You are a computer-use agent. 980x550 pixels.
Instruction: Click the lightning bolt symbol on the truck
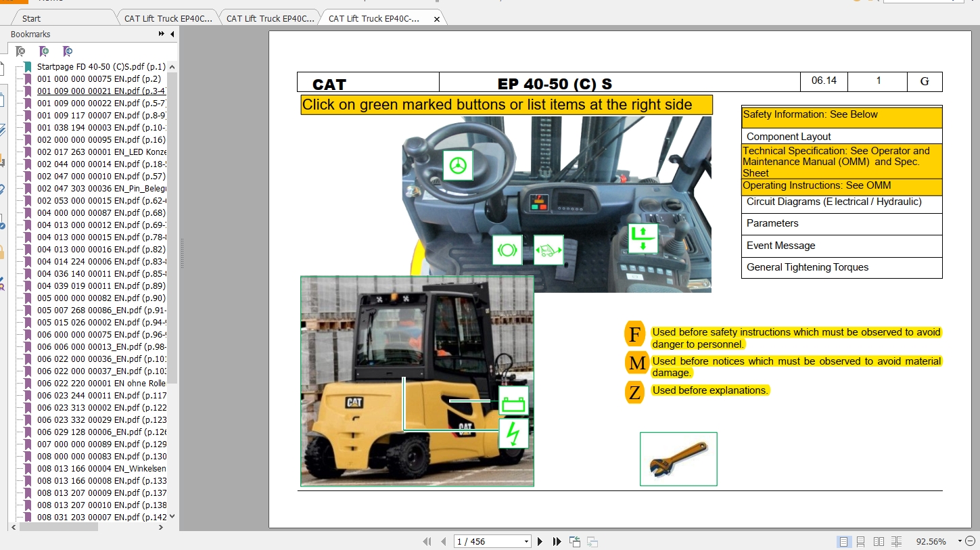(x=513, y=433)
